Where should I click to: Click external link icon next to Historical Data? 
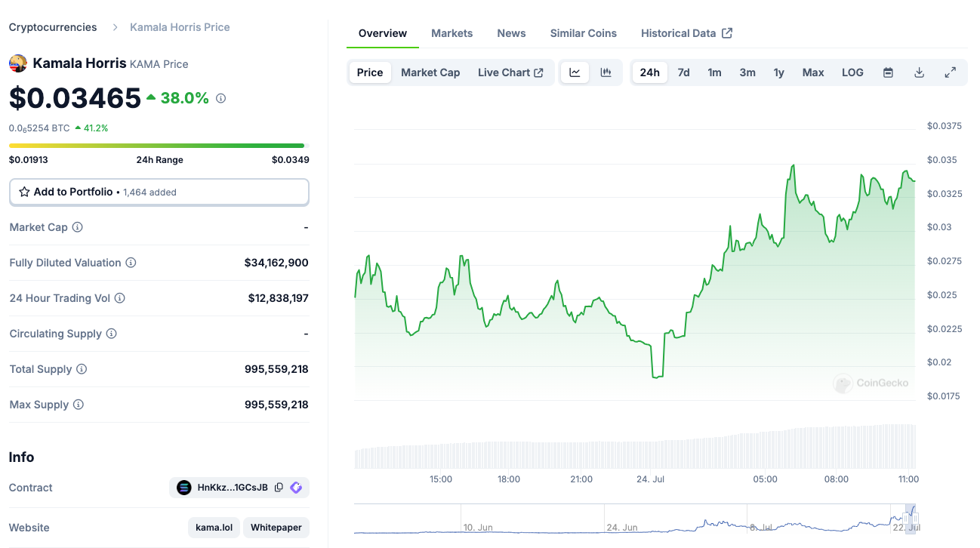(x=727, y=33)
